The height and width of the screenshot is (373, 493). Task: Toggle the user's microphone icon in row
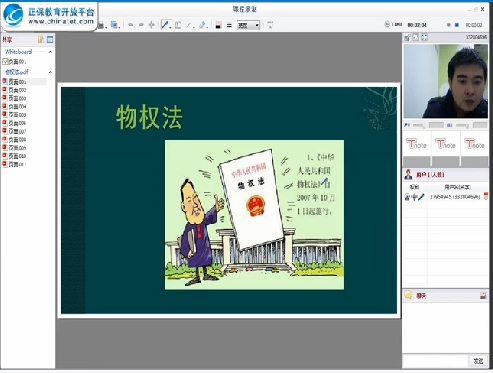point(414,197)
